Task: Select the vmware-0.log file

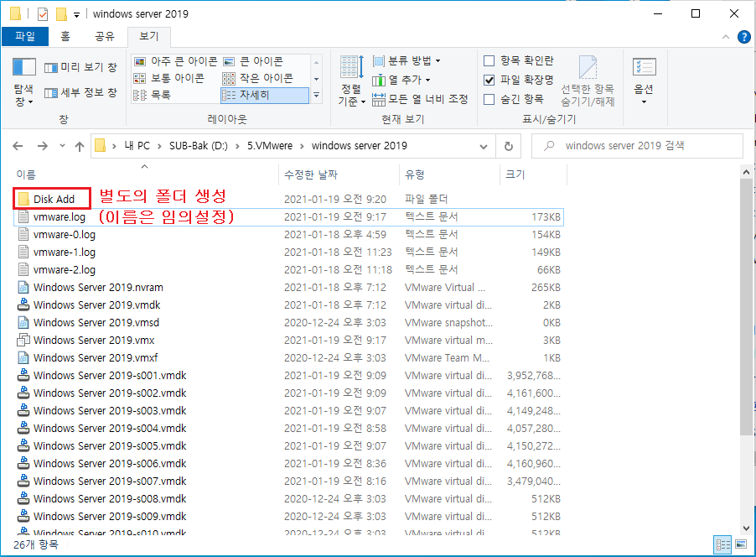Action: pos(65,235)
